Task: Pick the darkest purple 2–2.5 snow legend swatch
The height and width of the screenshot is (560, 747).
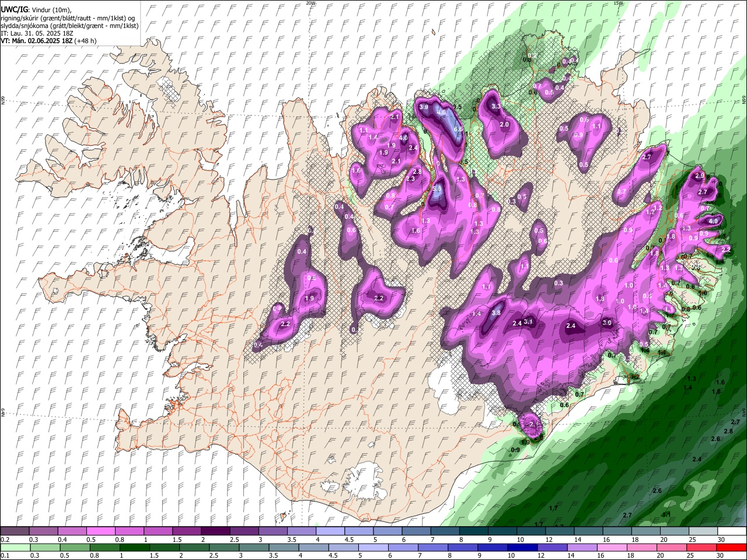Action: point(215,531)
